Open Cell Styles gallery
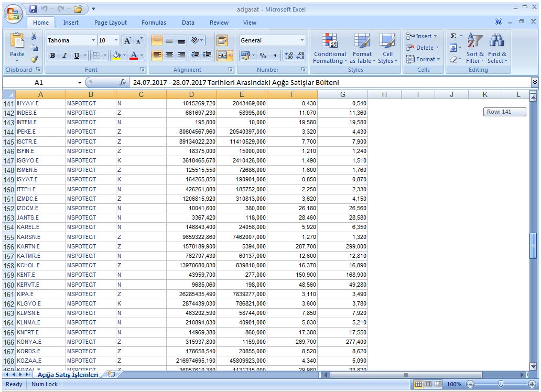This screenshot has height=392, width=541. point(387,48)
